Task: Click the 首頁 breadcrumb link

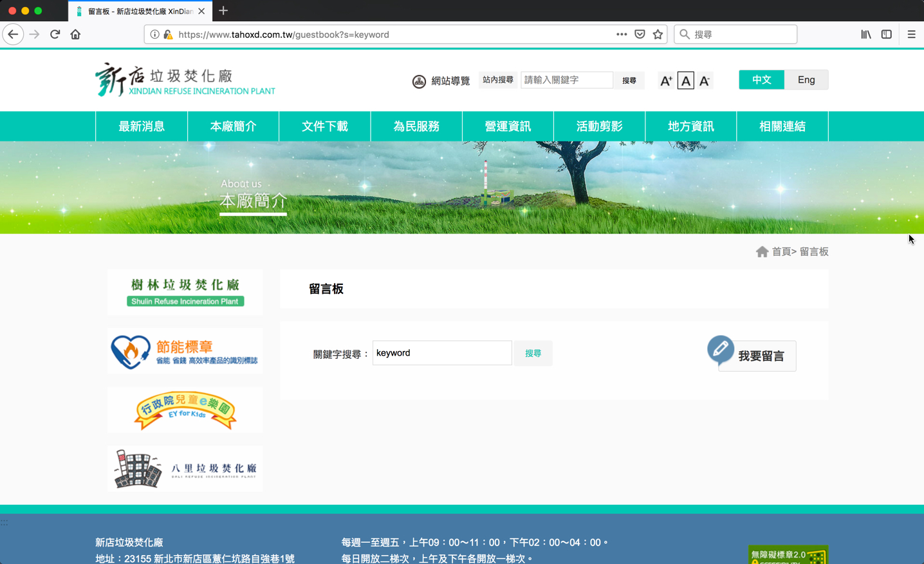Action: (781, 251)
